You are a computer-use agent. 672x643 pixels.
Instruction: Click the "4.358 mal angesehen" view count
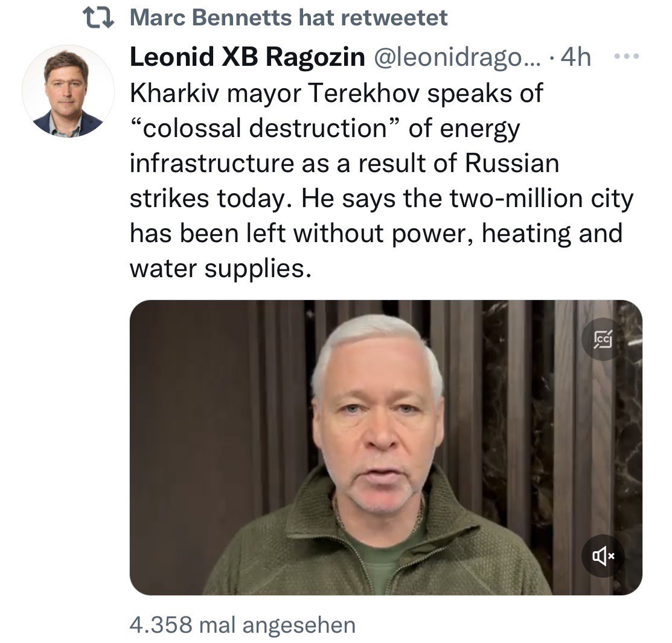(x=242, y=625)
